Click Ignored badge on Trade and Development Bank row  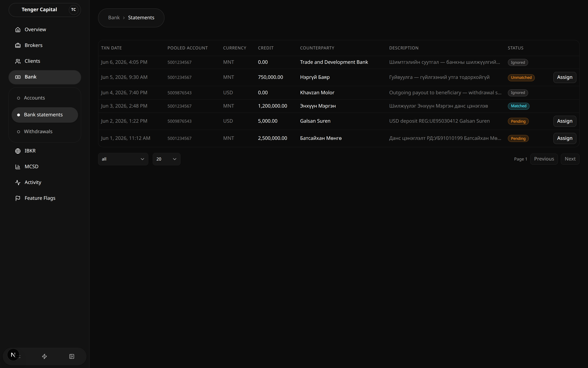518,63
